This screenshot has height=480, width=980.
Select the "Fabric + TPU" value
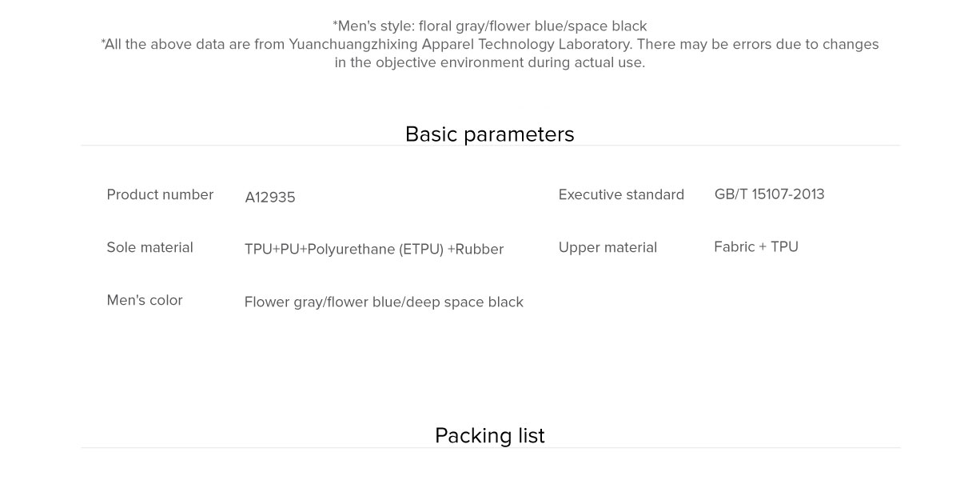pyautogui.click(x=756, y=246)
